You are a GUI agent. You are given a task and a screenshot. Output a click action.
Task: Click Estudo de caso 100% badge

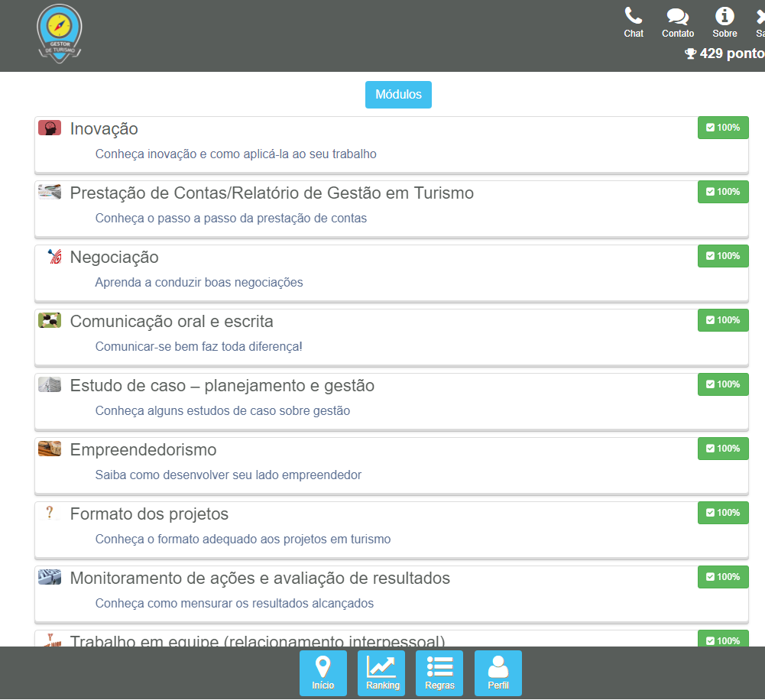[723, 384]
